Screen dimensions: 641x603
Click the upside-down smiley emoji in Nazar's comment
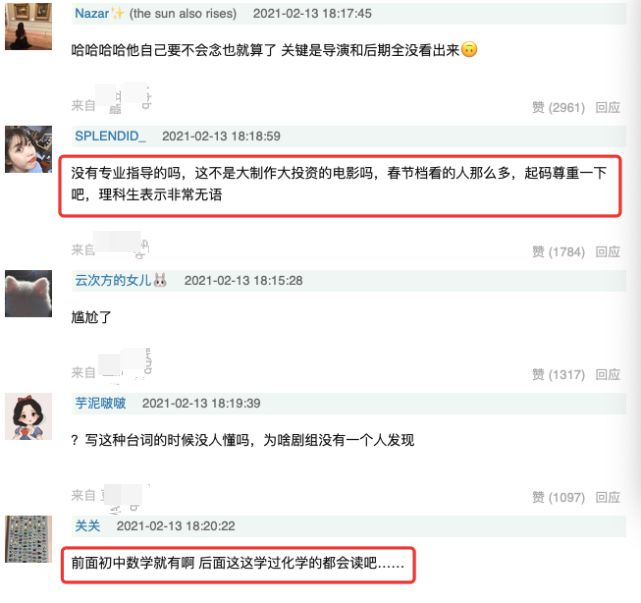pos(469,49)
